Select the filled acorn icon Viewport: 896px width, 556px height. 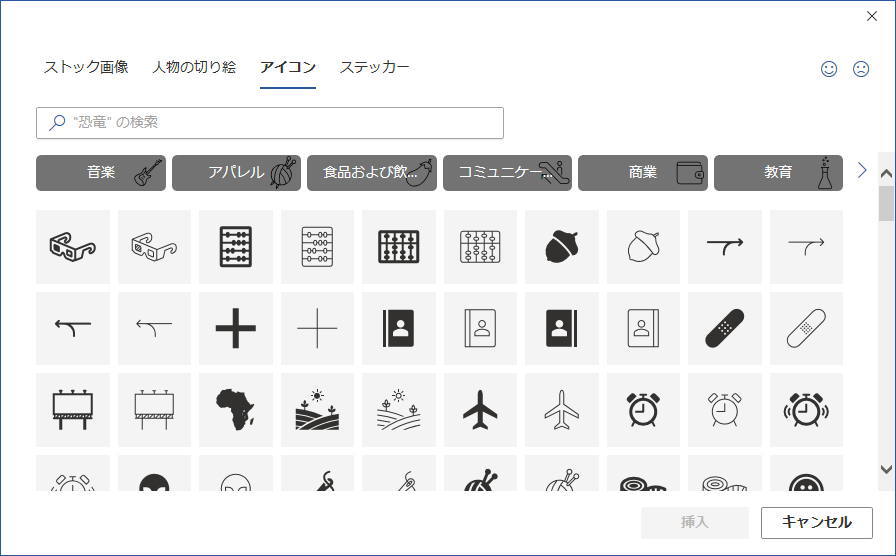[562, 247]
